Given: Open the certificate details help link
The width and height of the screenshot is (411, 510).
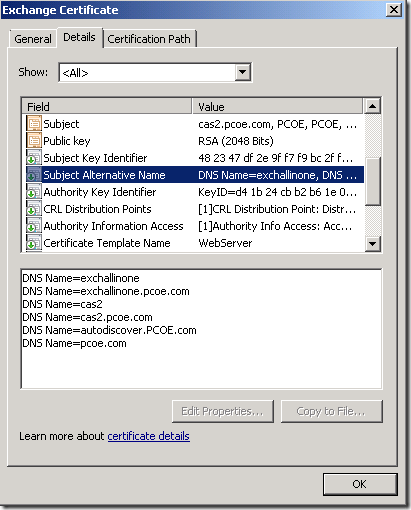Looking at the screenshot, I should point(149,436).
